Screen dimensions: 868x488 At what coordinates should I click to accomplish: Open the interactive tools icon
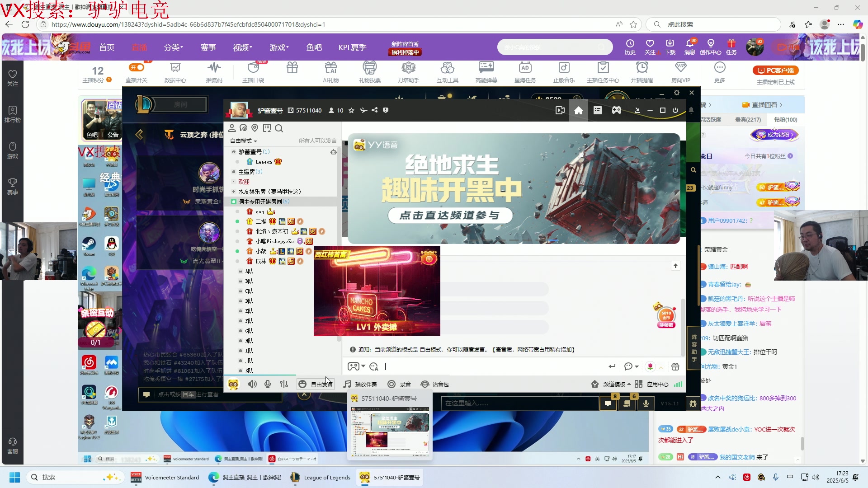tap(447, 72)
